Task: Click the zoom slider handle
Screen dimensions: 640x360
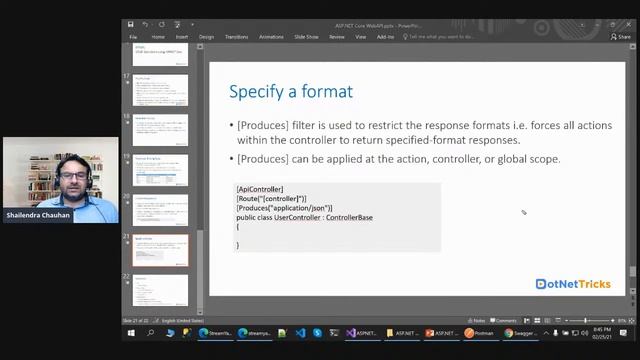Action: 585,321
